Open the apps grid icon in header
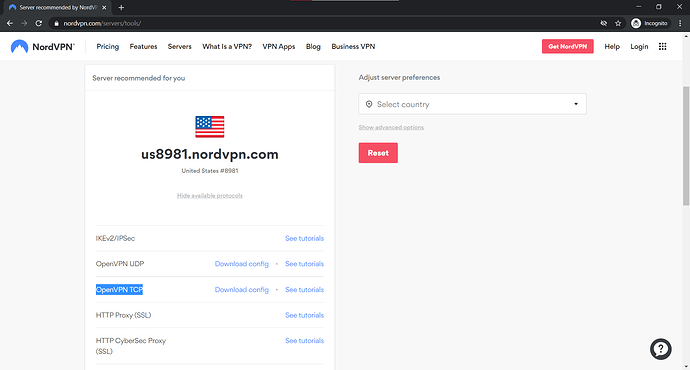Screen dimensions: 690x370 (x=662, y=46)
